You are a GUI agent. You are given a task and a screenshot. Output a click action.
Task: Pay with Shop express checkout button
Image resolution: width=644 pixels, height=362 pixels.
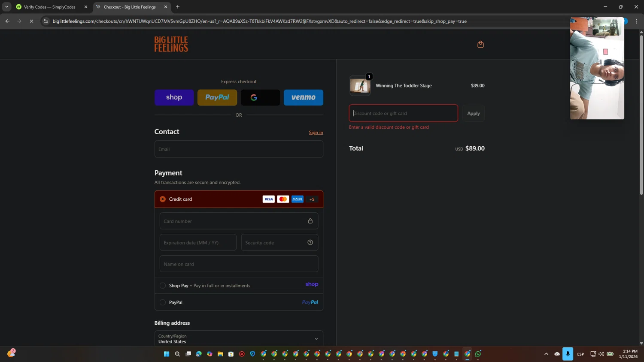point(174,97)
